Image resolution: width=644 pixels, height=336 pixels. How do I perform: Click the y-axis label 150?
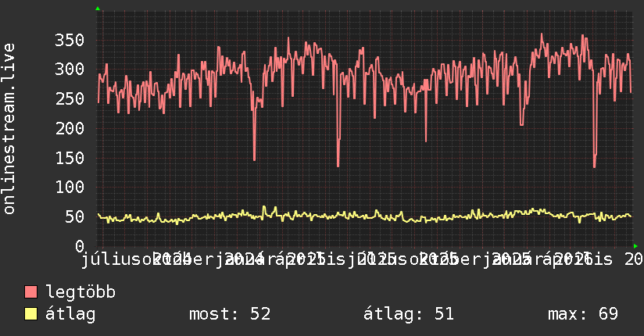click(70, 158)
